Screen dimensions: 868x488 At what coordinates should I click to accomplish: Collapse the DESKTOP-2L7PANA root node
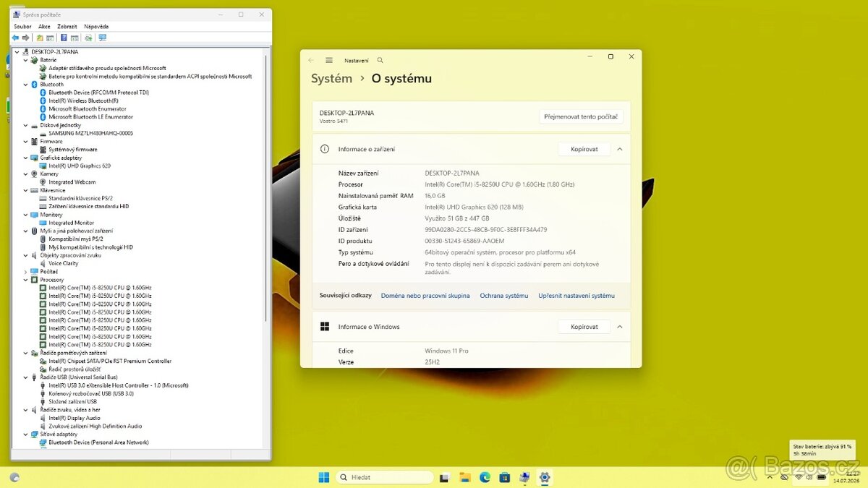(17, 52)
